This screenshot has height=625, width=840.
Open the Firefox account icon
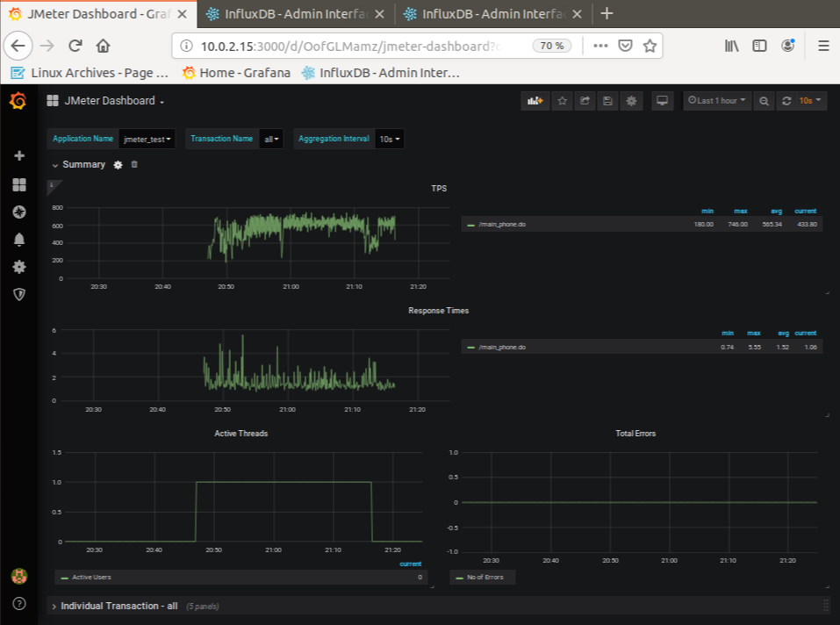pyautogui.click(x=787, y=46)
